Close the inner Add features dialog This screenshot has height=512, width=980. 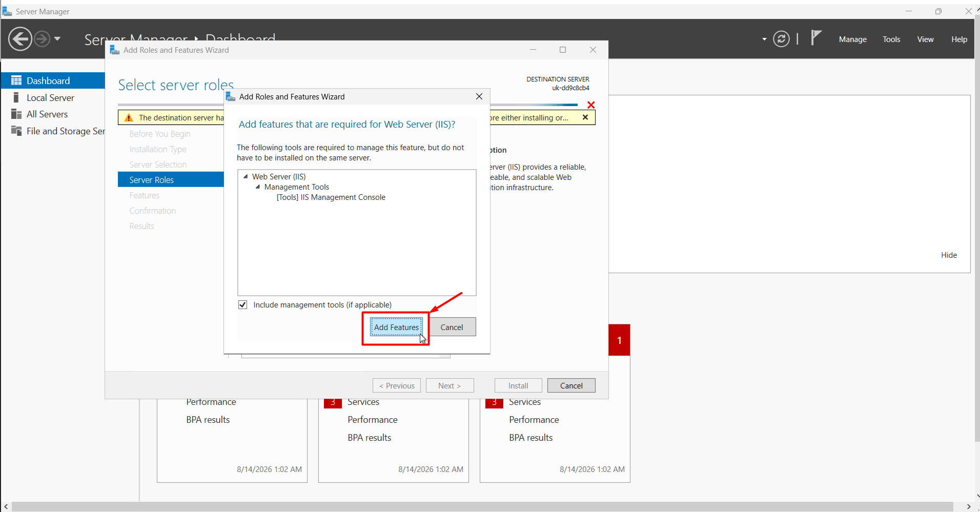[x=479, y=96]
